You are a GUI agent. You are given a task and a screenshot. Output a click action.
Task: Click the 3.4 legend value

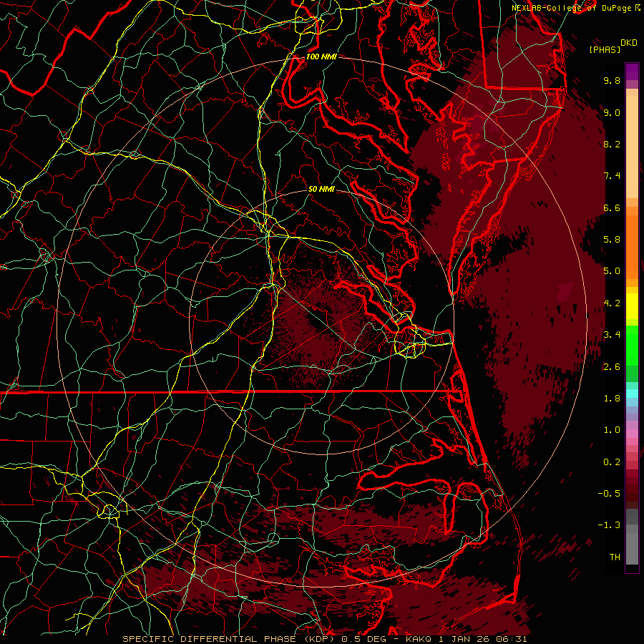612,335
